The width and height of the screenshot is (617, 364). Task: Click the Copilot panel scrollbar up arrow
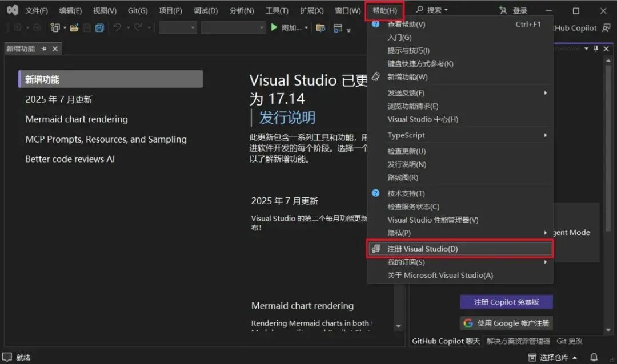pyautogui.click(x=608, y=60)
